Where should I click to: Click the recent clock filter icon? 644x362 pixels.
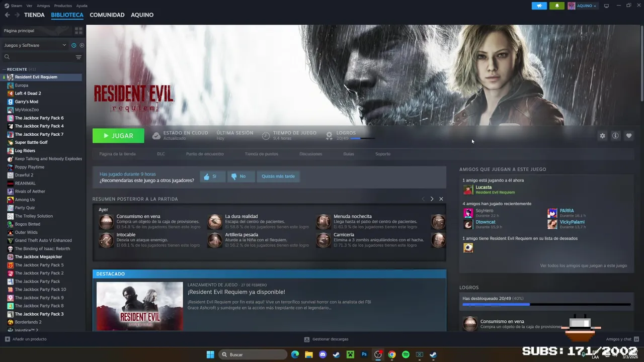coord(73,45)
